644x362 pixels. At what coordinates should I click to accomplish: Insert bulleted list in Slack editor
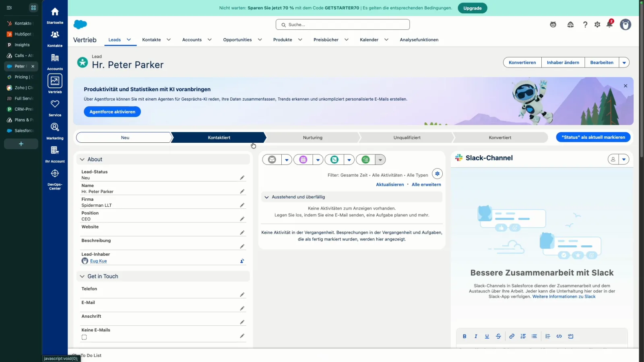point(534,336)
